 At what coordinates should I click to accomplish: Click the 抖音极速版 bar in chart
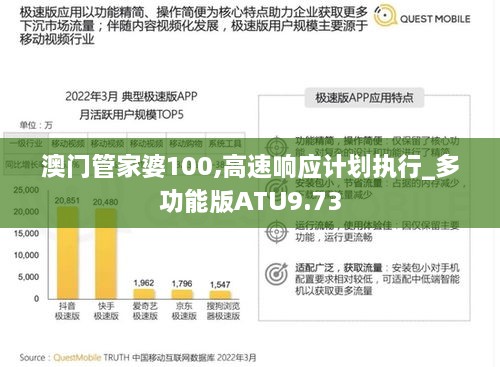coord(68,252)
